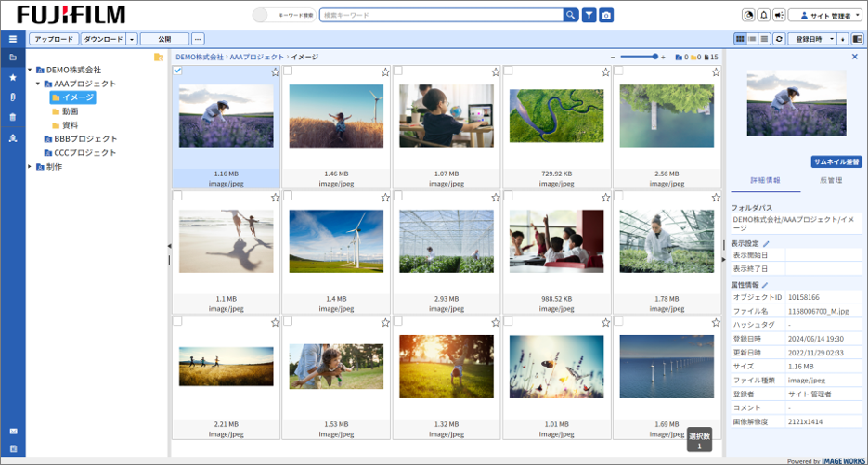The width and height of the screenshot is (868, 465).
Task: Open the search filter funnel icon
Action: [589, 15]
